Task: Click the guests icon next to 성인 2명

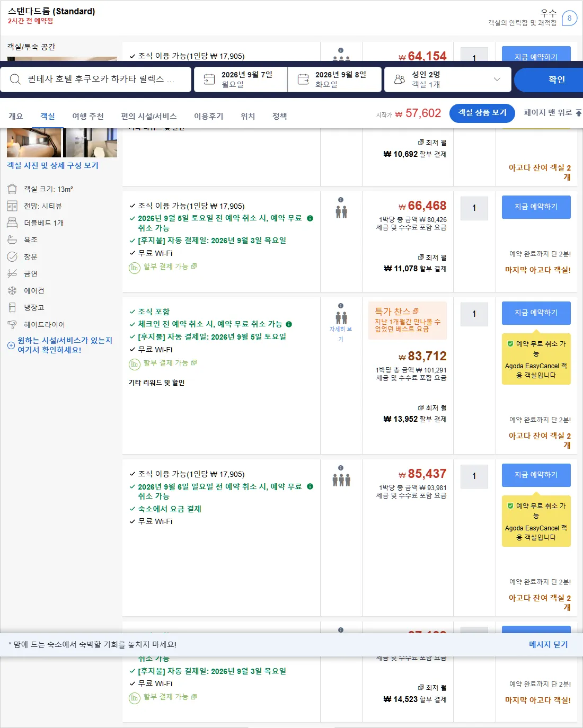Action: pos(400,79)
